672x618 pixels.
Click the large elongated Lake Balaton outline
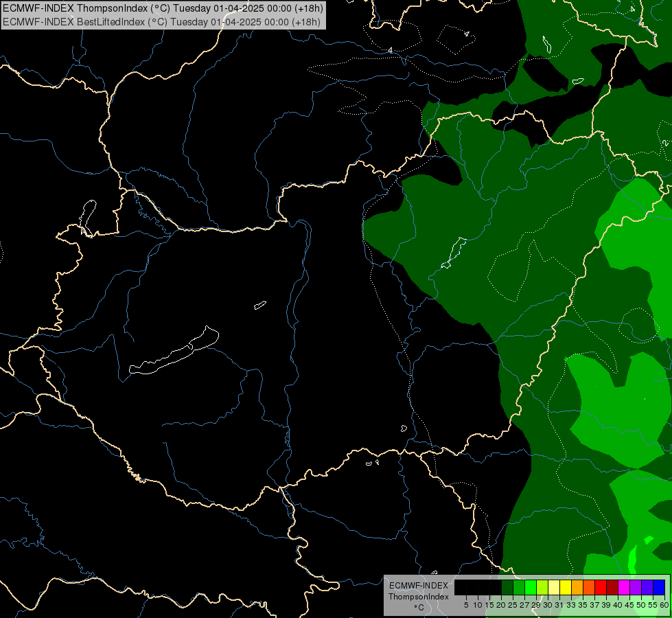[174, 351]
